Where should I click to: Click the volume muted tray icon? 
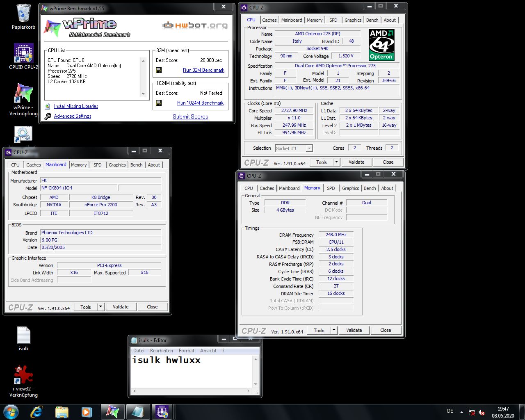point(482,412)
